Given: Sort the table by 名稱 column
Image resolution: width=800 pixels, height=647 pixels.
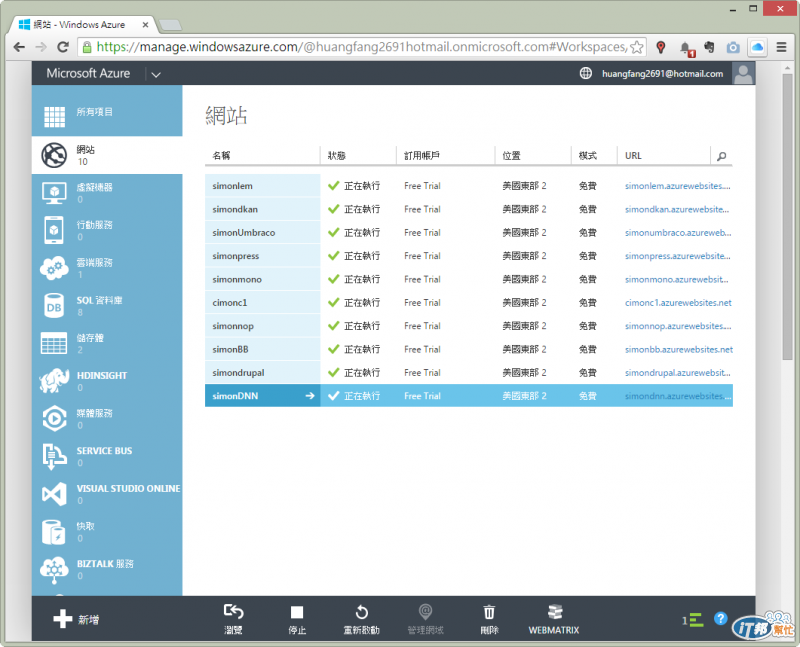Looking at the screenshot, I should coord(221,156).
